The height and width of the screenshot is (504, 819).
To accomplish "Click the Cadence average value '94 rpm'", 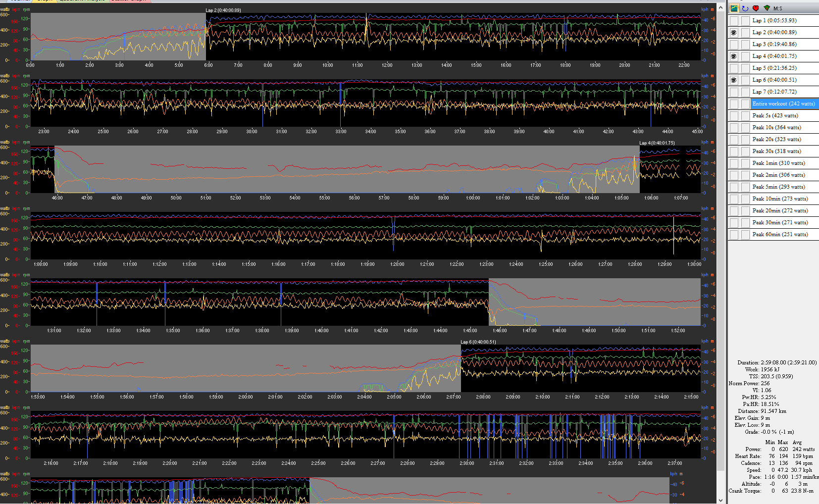I will (x=804, y=463).
